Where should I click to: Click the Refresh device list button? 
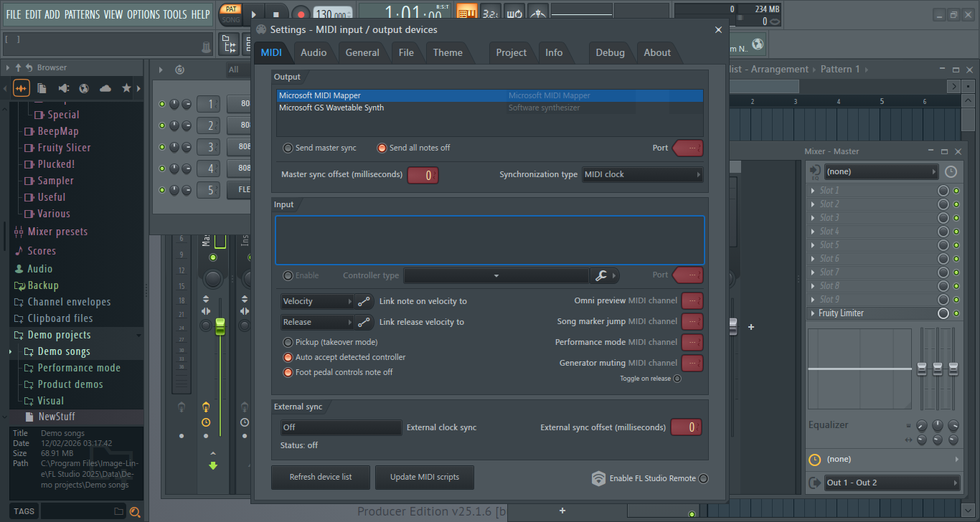(321, 477)
